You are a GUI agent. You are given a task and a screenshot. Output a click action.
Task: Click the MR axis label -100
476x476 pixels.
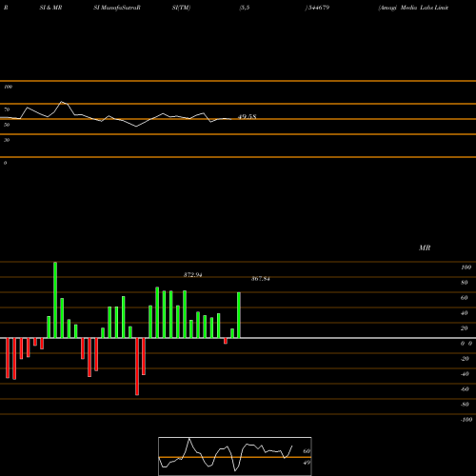point(466,420)
